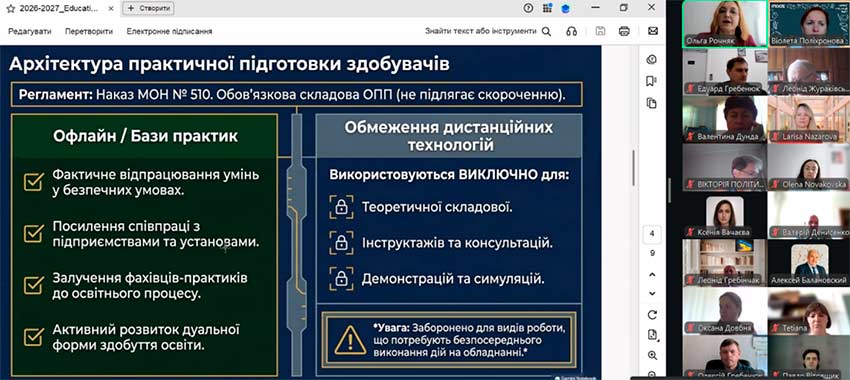The height and width of the screenshot is (380, 850).
Task: Select Ольга Рочняк's video tile
Action: 725,23
